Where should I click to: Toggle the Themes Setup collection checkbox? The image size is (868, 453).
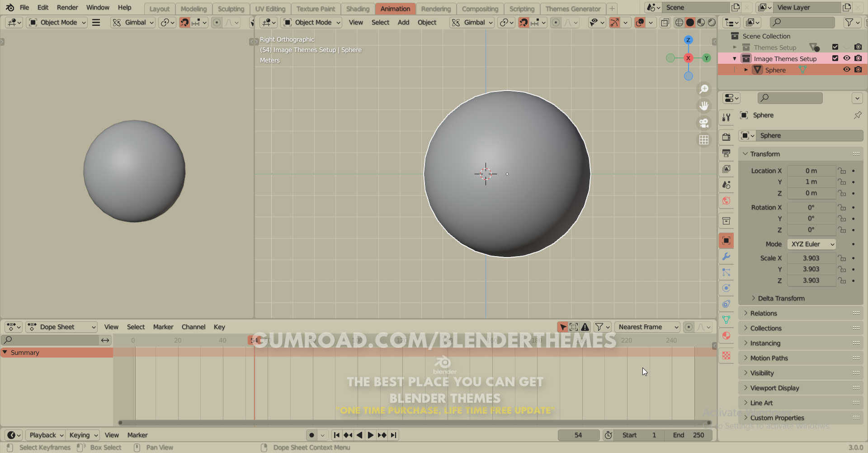(x=835, y=47)
